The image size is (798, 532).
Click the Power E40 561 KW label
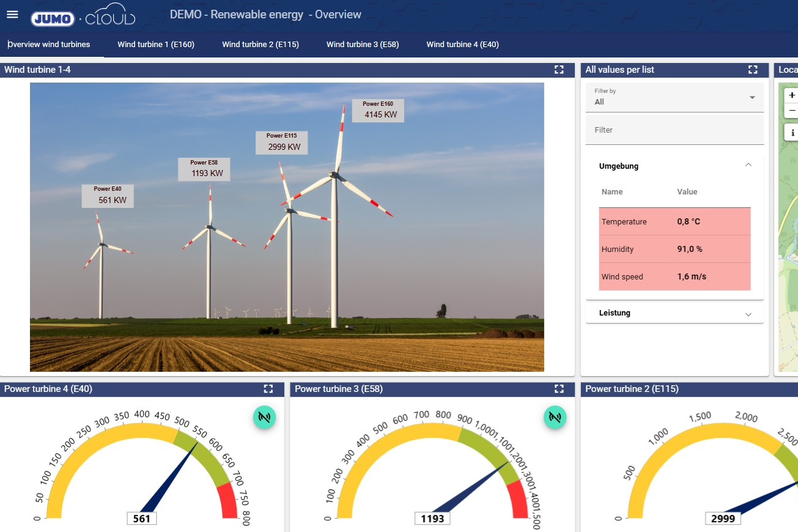click(108, 196)
